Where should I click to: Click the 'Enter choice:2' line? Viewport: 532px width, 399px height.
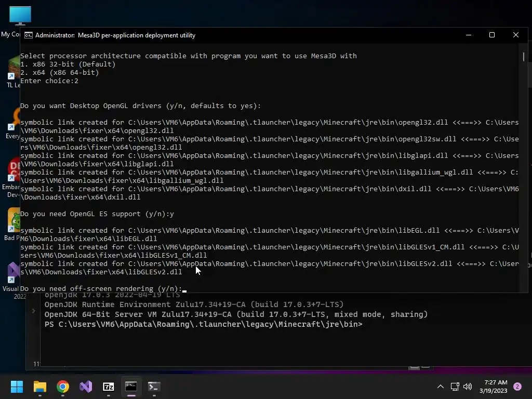click(49, 81)
